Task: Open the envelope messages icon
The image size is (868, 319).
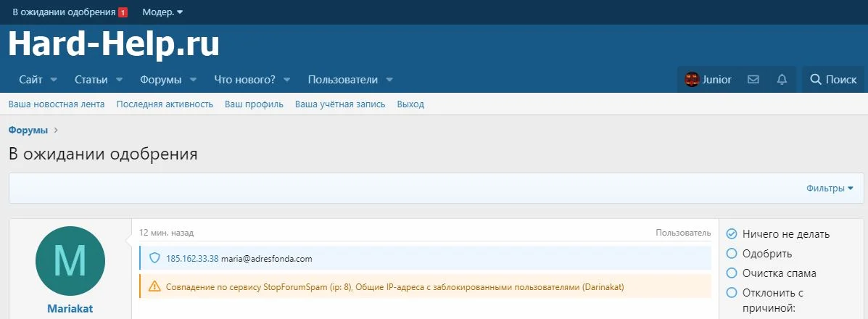Action: [x=753, y=80]
